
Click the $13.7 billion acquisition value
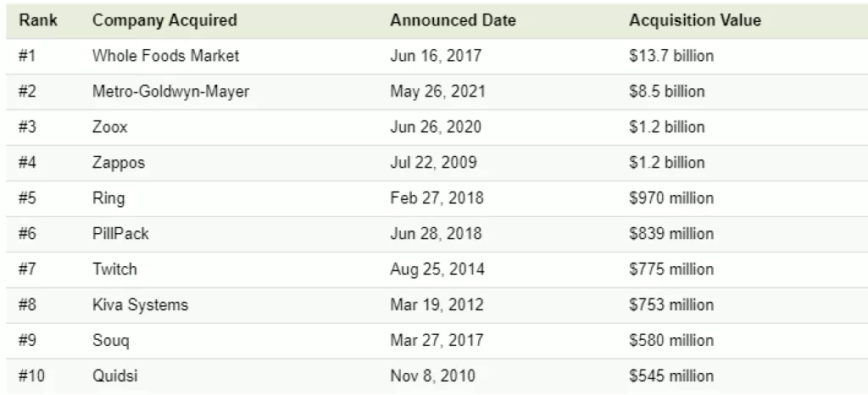coord(671,56)
